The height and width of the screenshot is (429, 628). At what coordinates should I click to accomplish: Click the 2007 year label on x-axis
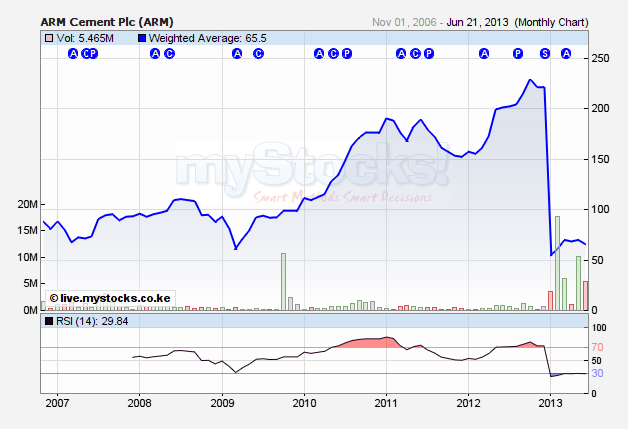point(57,403)
